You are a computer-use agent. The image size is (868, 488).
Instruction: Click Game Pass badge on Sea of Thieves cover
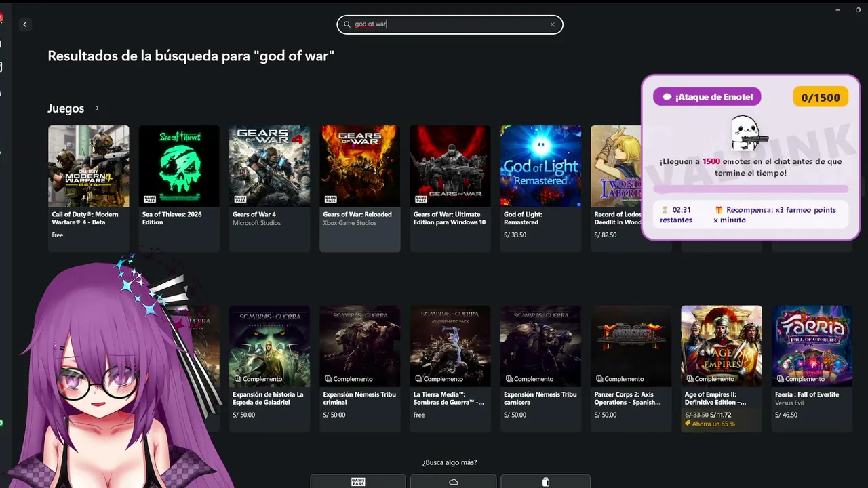[150, 199]
